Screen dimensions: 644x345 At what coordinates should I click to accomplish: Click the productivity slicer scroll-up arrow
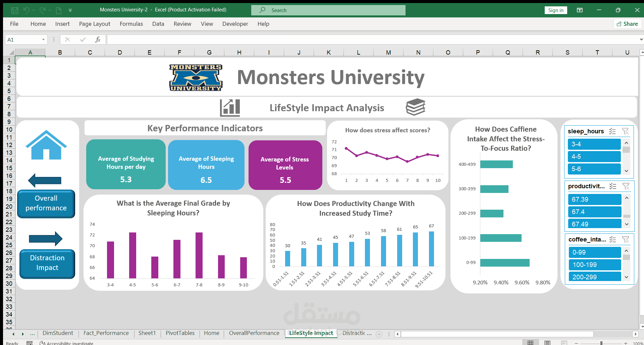627,198
